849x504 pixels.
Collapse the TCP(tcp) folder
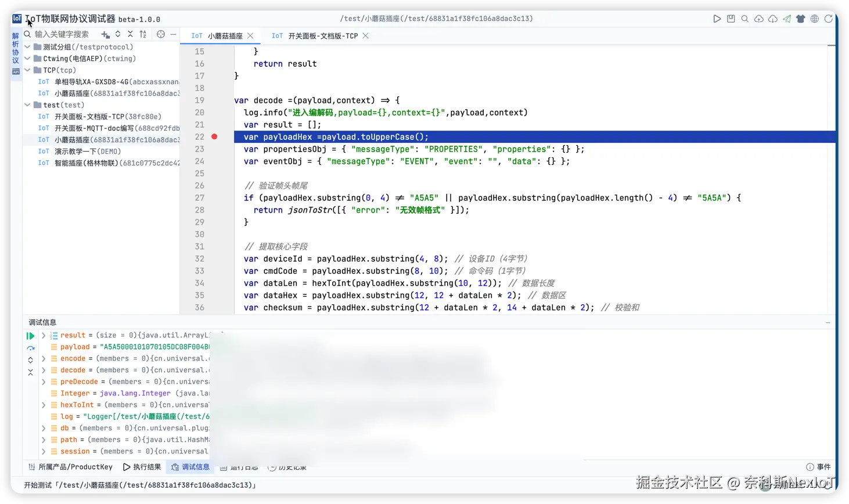[27, 70]
